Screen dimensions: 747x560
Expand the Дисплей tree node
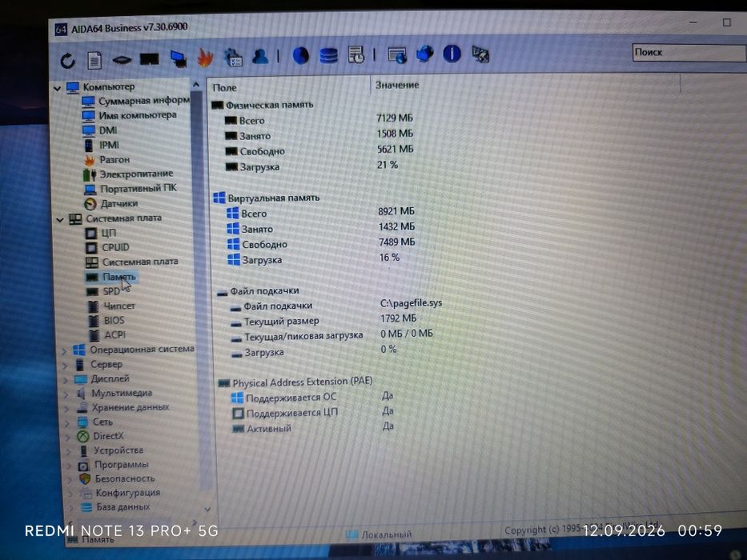66,379
